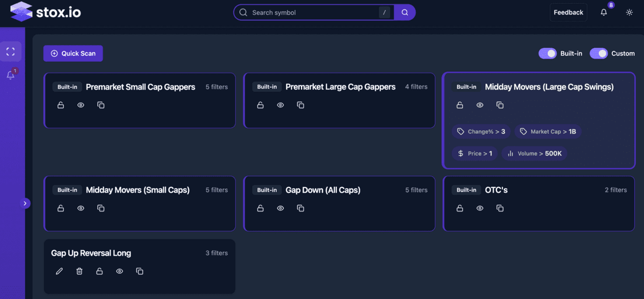Screen dimensions: 644x299
Task: Click lock icon on Premarket Small Cap Gappers
Action: point(61,105)
